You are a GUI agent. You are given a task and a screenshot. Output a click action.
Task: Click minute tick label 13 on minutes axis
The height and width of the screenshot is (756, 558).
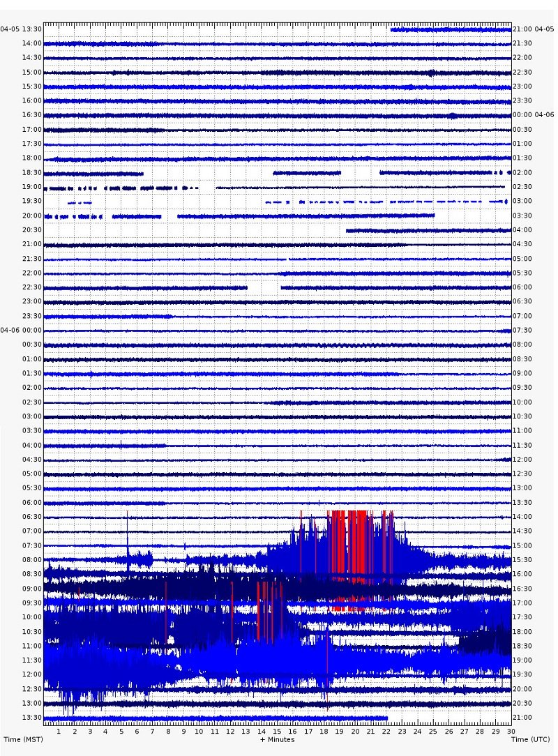246,731
